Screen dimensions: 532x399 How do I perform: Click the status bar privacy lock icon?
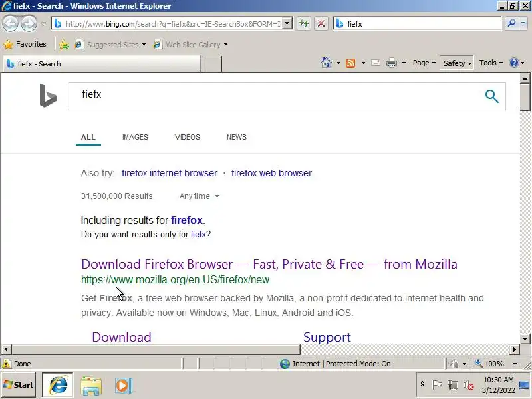coord(454,364)
